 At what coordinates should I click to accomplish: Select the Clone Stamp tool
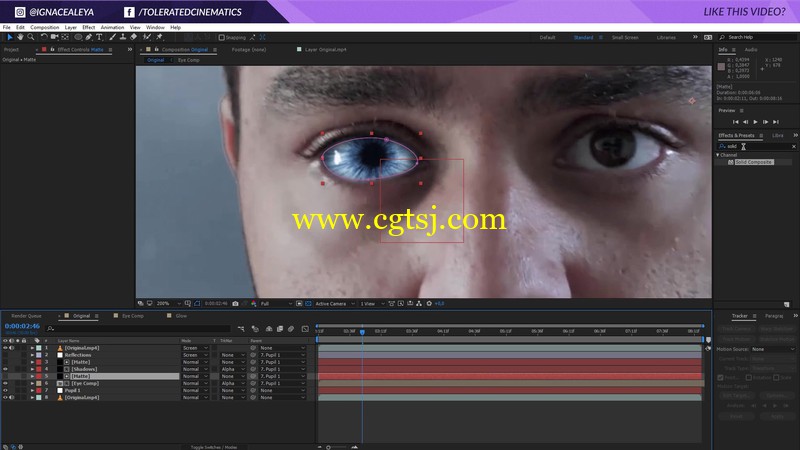(123, 37)
